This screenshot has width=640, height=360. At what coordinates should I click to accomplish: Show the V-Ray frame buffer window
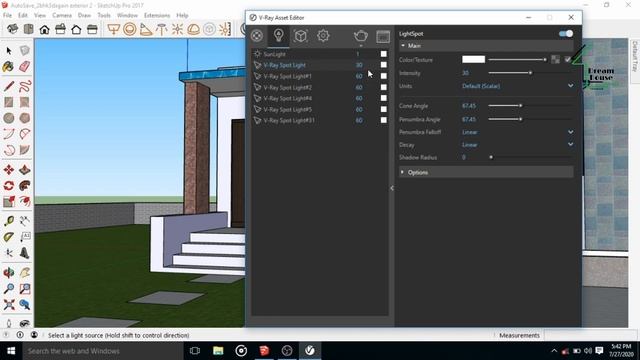[x=383, y=36]
